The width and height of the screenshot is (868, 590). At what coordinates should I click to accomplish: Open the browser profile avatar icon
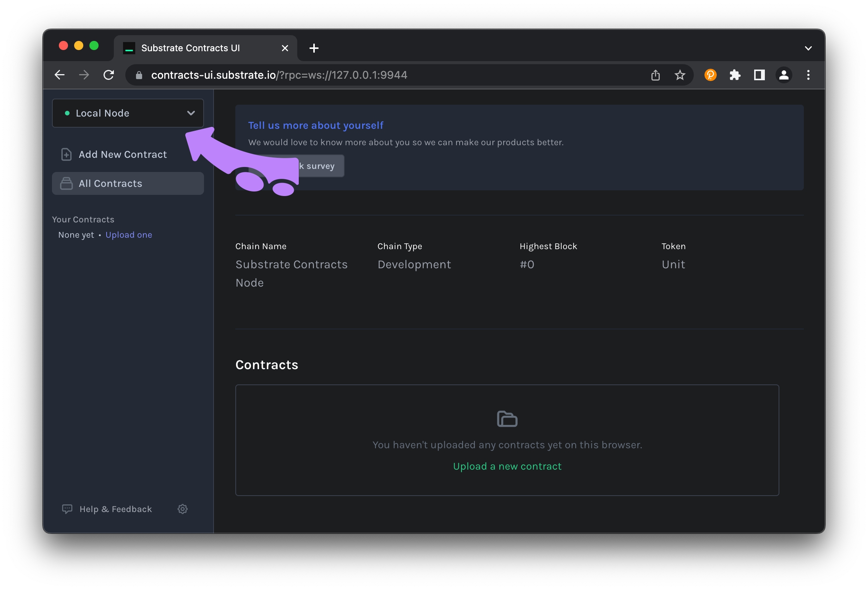[784, 75]
